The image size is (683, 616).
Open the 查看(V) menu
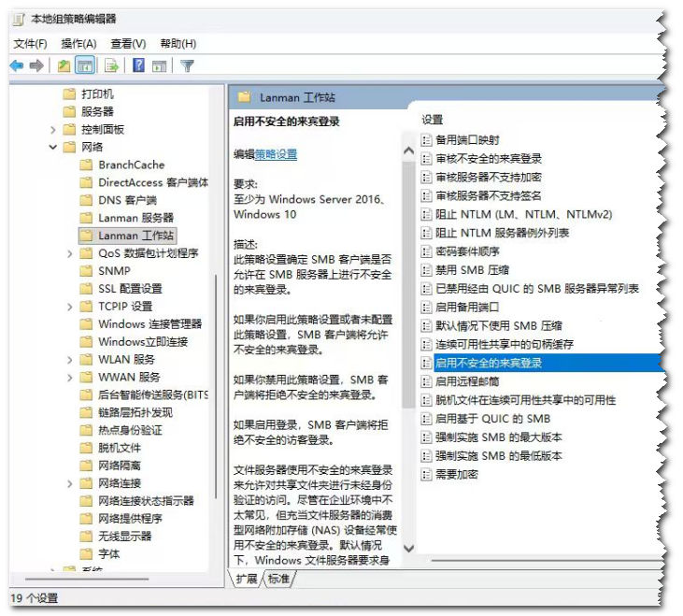point(128,43)
